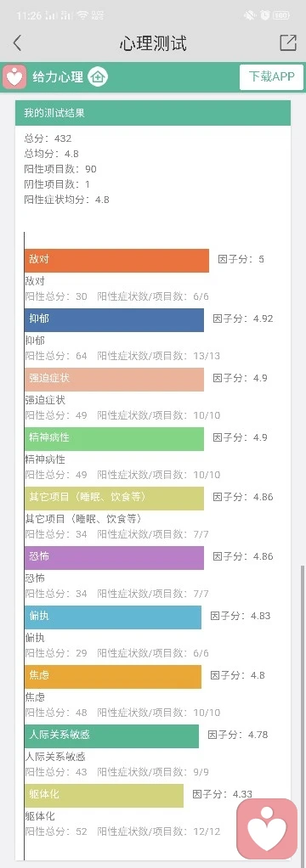306x868 pixels.
Task: Tap the pink heart app logo
Action: tap(14, 76)
